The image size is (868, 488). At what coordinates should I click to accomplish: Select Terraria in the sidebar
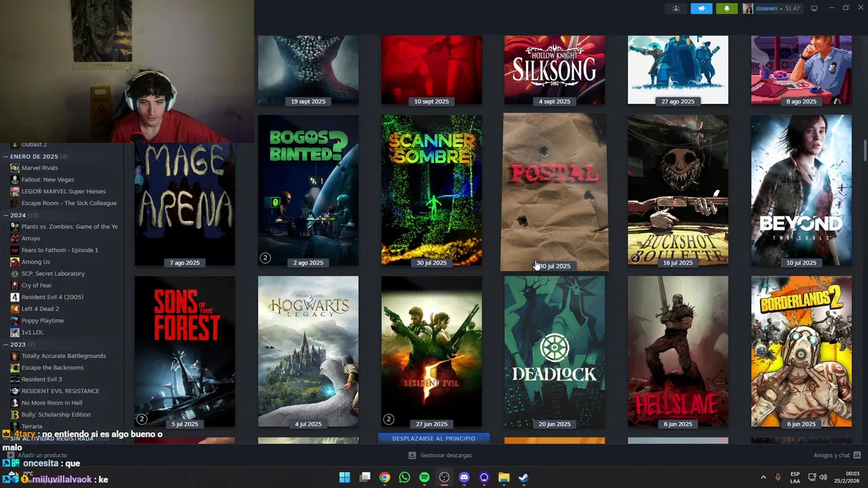(32, 426)
